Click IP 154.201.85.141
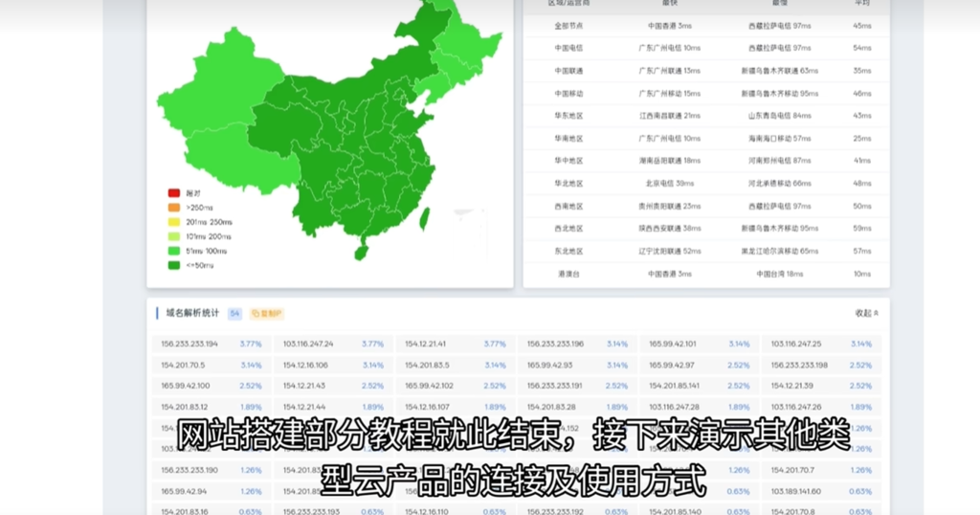 pos(674,386)
